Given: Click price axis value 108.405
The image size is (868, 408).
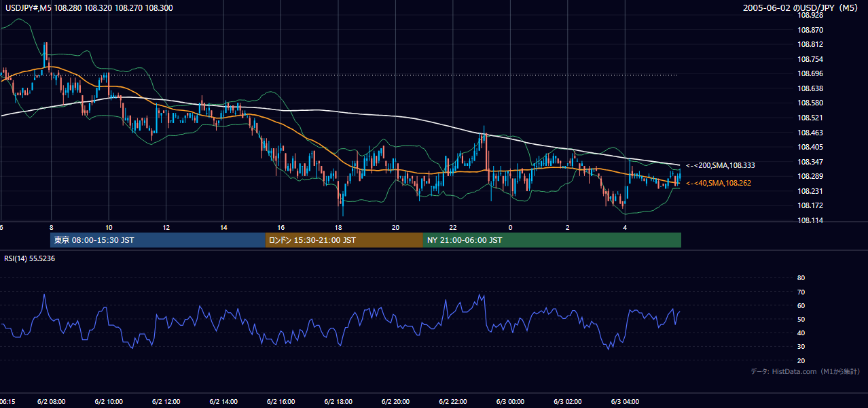Looking at the screenshot, I should pyautogui.click(x=810, y=147).
